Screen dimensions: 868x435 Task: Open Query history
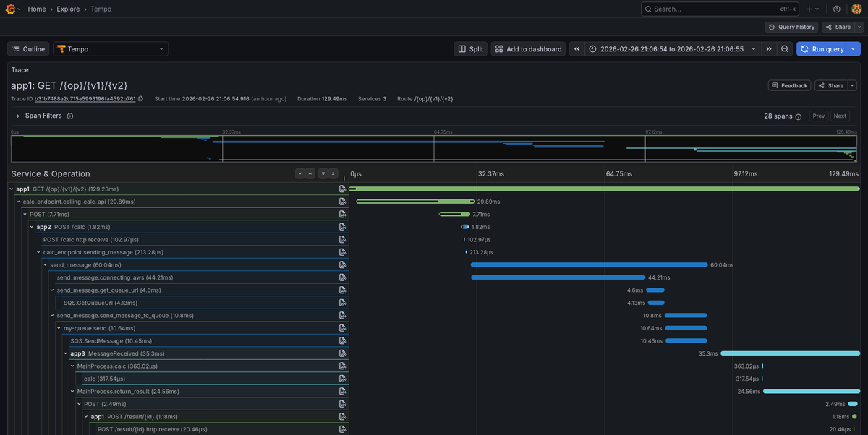tap(791, 27)
